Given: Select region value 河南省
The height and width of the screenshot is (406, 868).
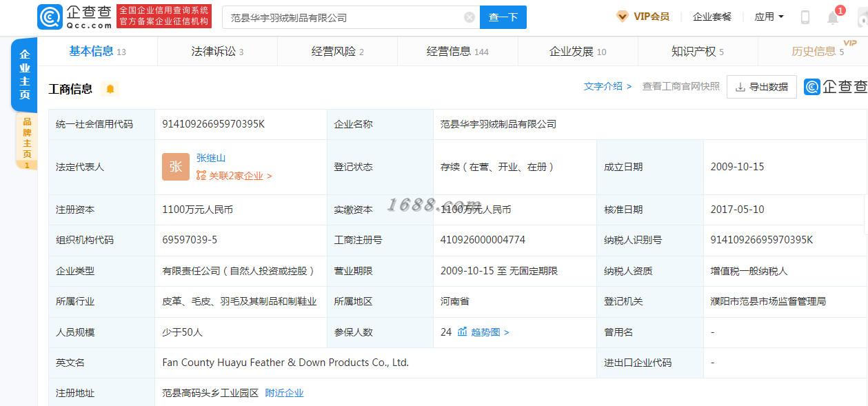Looking at the screenshot, I should pos(455,301).
